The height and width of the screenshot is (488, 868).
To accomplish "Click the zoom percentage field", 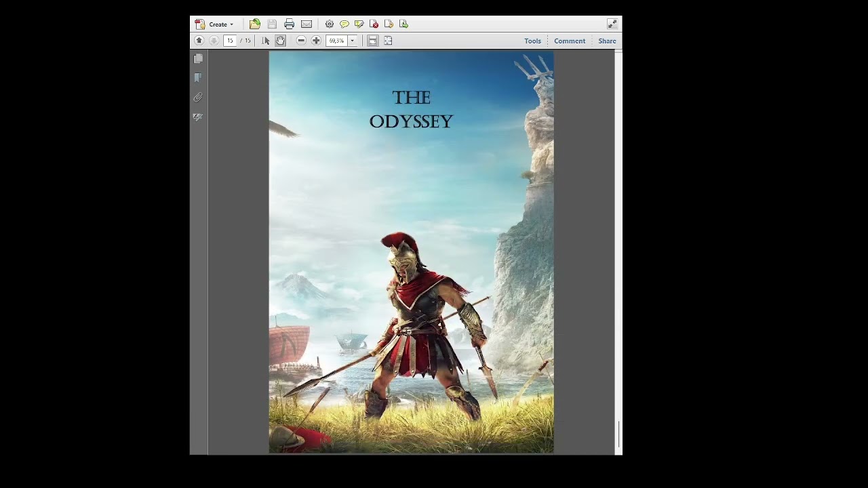I will point(337,41).
